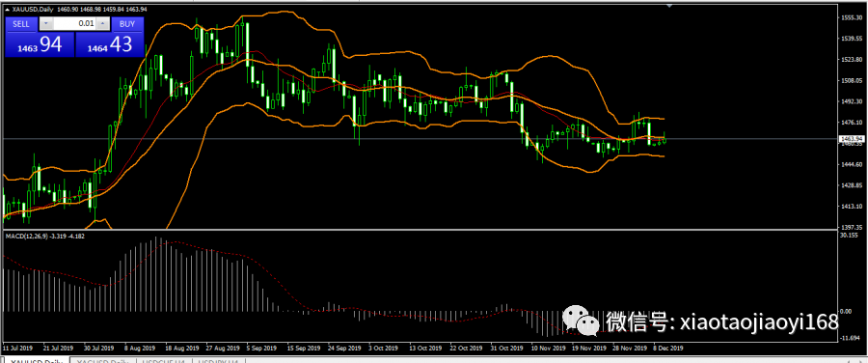868x363 pixels.
Task: Click the 1508.05 price scale label
Action: (852, 81)
